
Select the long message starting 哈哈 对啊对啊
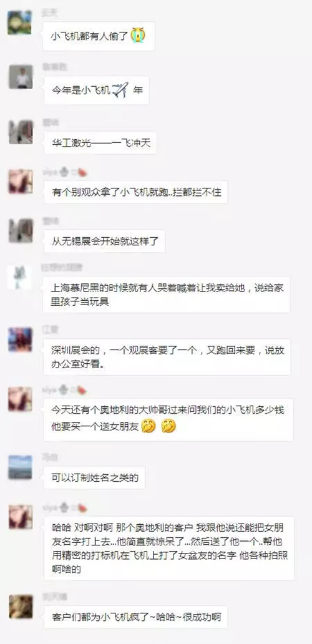(x=168, y=548)
